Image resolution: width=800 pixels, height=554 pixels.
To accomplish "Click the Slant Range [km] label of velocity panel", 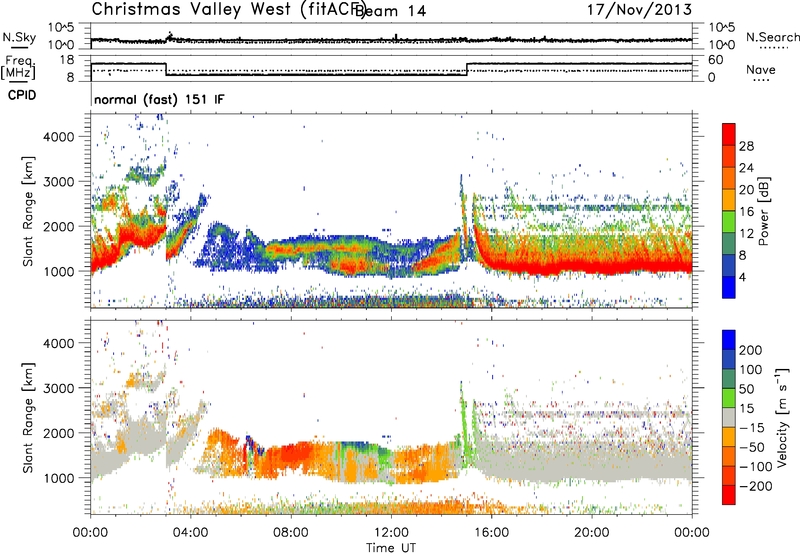I will click(x=28, y=417).
